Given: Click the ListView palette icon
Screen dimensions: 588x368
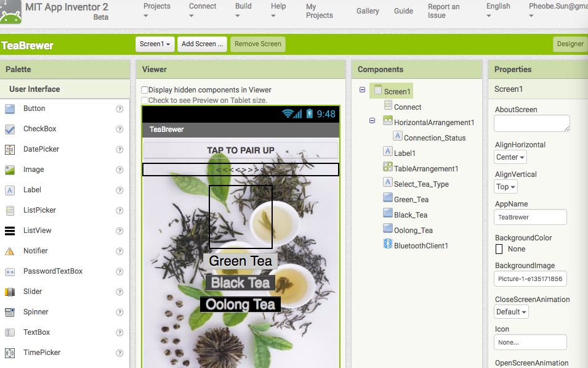Looking at the screenshot, I should (x=10, y=231).
